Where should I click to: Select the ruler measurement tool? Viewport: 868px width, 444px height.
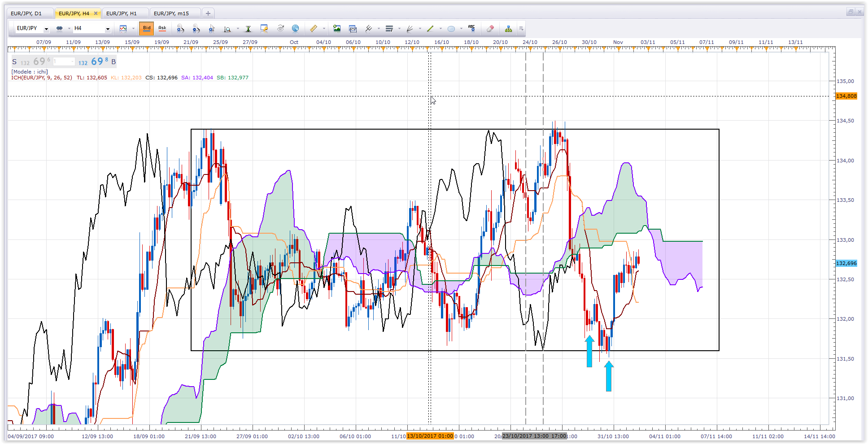[x=314, y=29]
